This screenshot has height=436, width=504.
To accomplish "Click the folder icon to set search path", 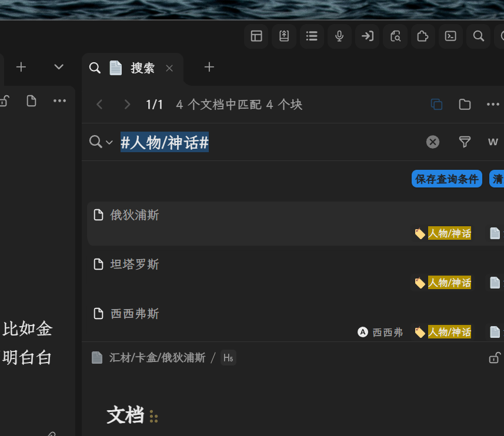I will [x=465, y=104].
